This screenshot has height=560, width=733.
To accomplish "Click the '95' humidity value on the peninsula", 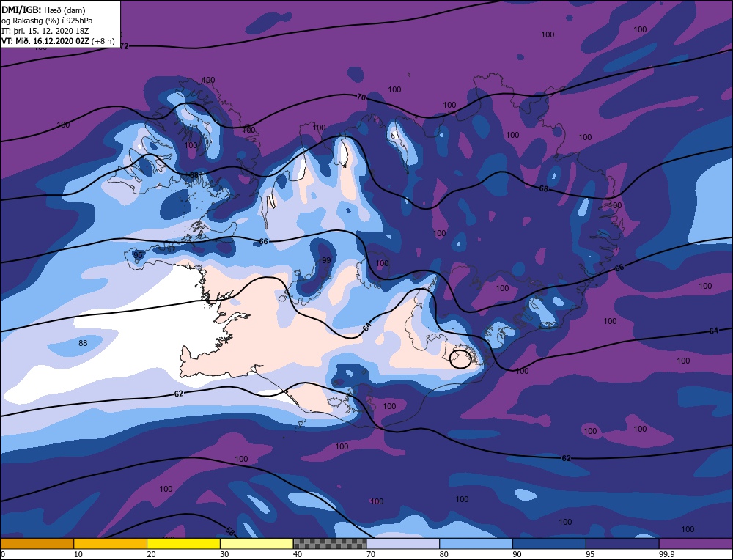I will coord(138,255).
